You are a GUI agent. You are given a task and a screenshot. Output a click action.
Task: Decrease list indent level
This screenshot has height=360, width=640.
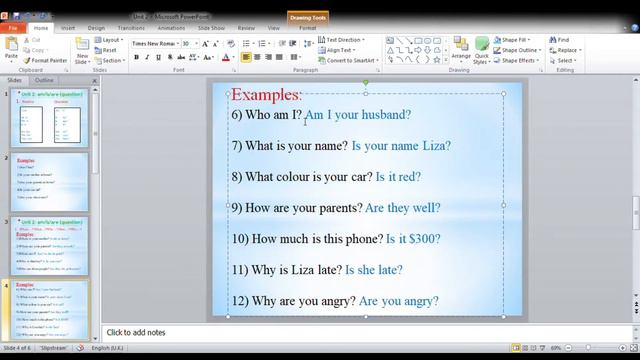coord(282,44)
